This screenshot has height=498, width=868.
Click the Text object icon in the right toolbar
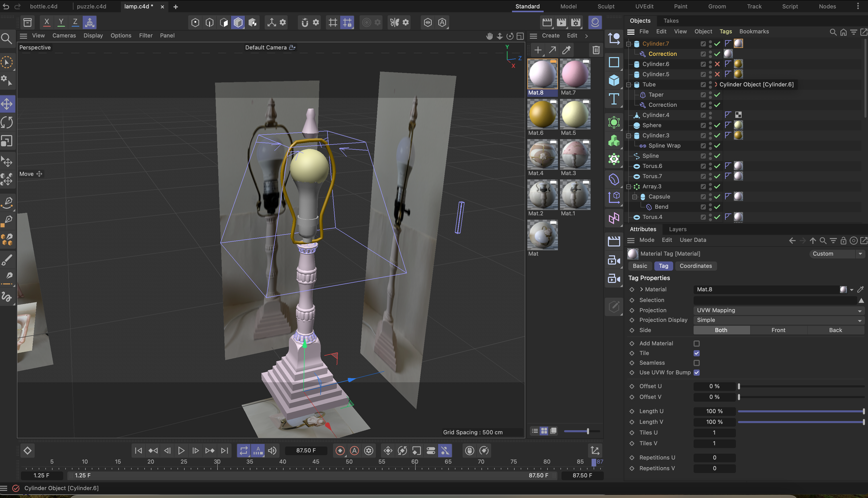614,99
